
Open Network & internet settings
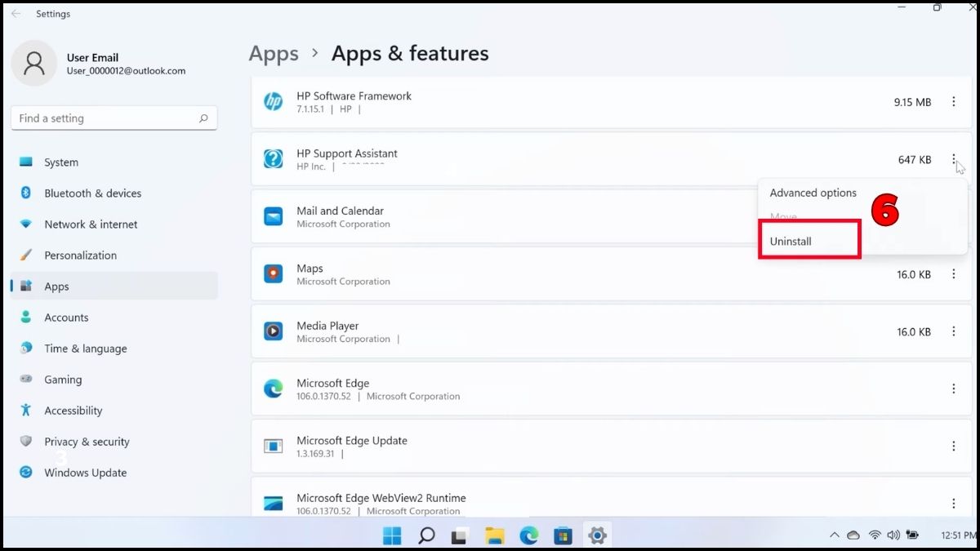(114, 224)
